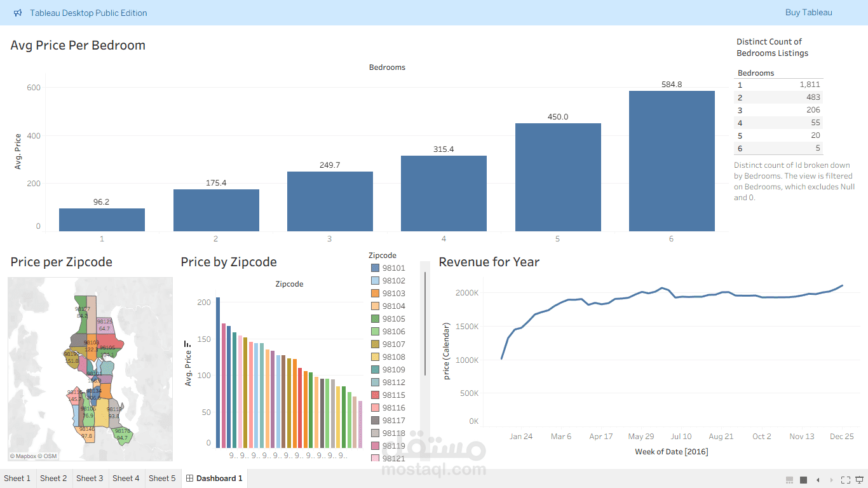
Task: Click the 98178 region on the map
Action: pos(122,435)
